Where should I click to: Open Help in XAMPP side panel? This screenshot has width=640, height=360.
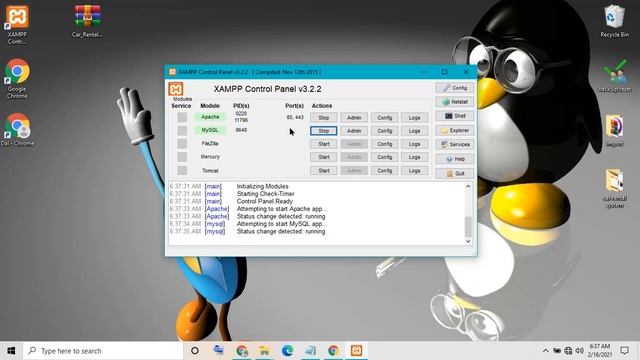455,159
